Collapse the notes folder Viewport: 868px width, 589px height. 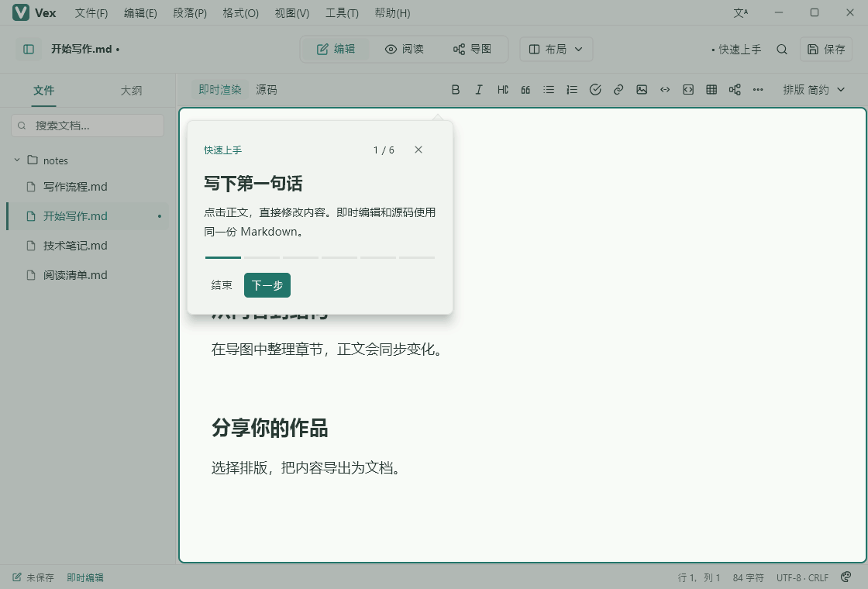(16, 160)
